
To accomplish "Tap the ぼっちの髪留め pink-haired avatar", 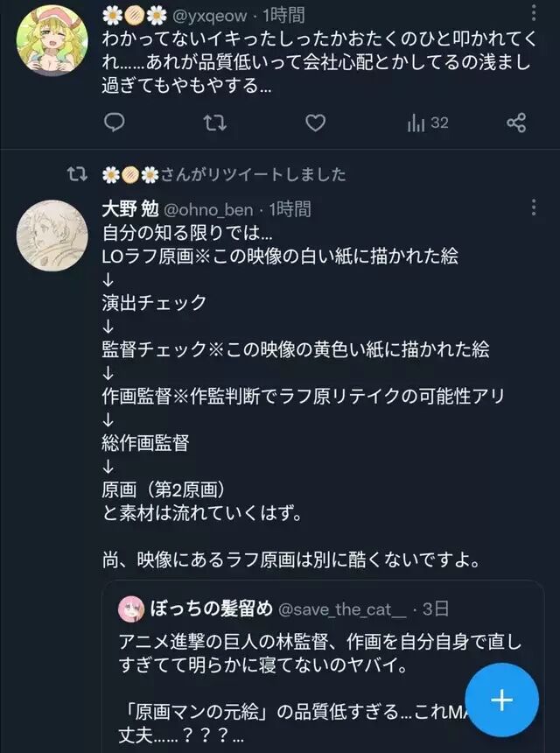I will pos(131,609).
